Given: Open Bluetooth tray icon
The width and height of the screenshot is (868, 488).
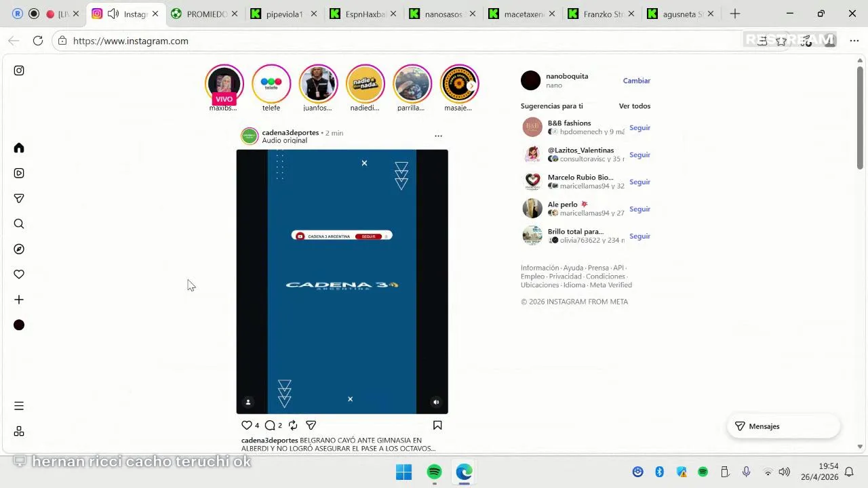Looking at the screenshot, I should (659, 472).
